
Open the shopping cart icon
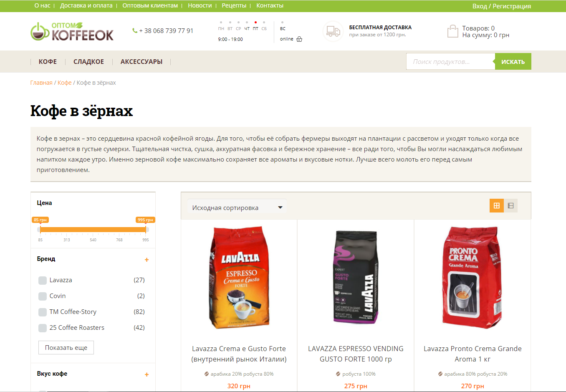pos(453,31)
